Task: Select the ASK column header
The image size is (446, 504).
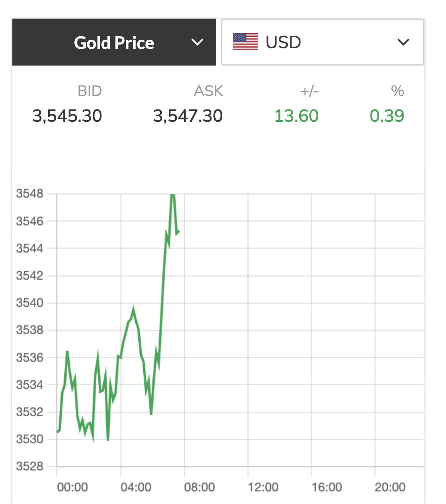Action: 208,91
